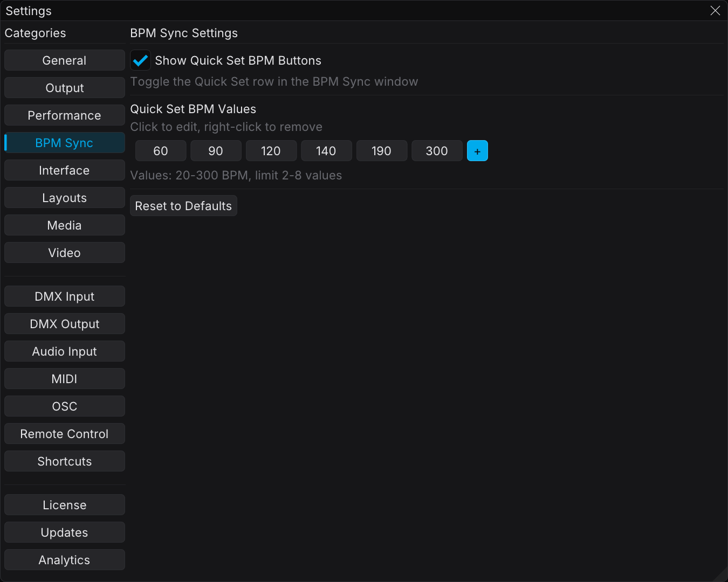Show Media settings
The image size is (728, 582).
tap(65, 225)
